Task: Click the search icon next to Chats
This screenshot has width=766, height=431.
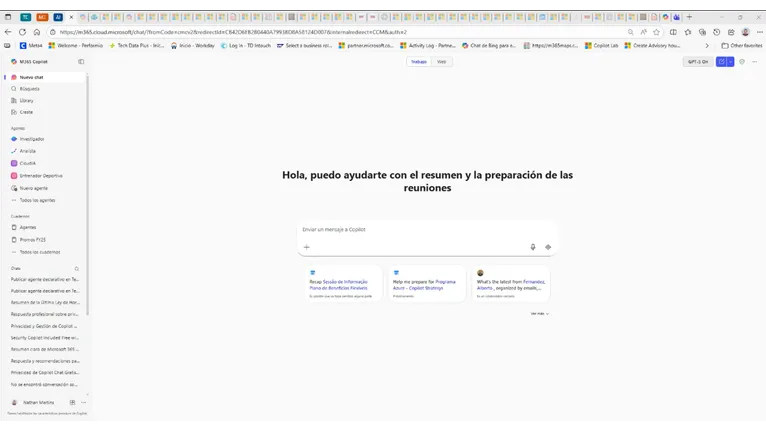Action: pos(77,269)
